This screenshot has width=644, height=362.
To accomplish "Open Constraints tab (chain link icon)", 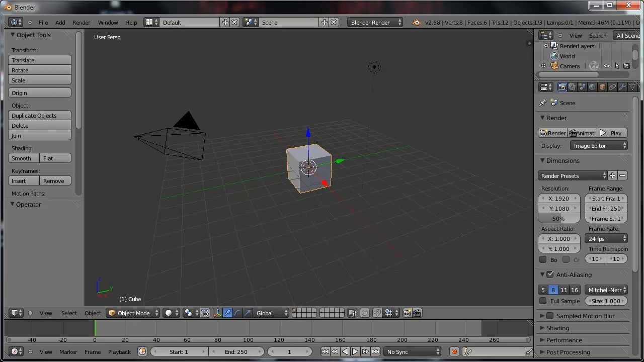I will click(x=612, y=87).
